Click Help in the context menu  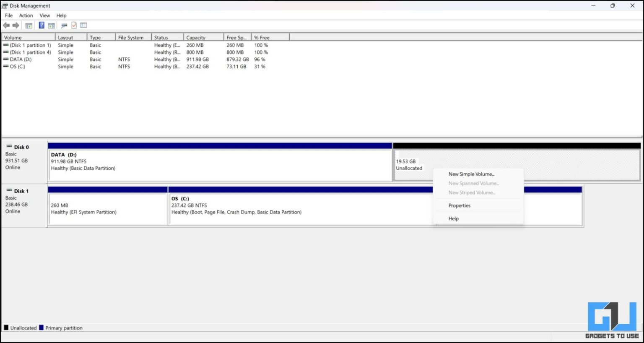tap(453, 218)
